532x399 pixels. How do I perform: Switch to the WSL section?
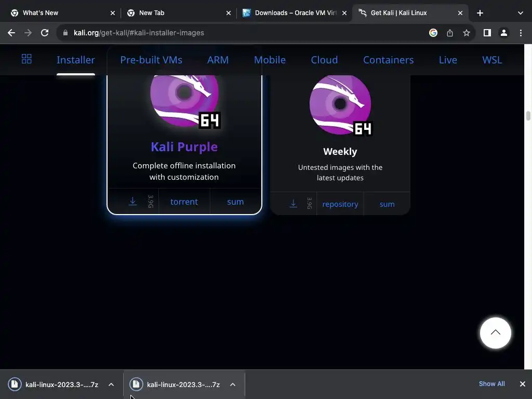coord(492,60)
